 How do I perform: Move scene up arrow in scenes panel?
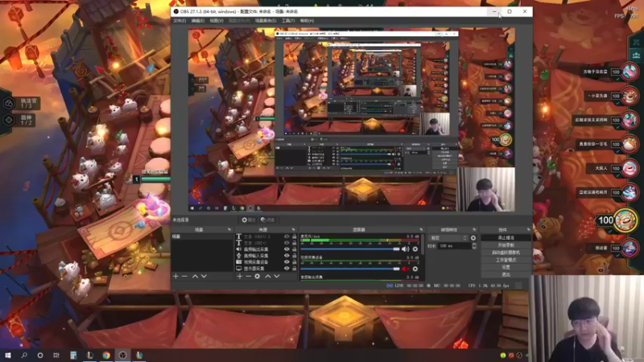tap(195, 277)
